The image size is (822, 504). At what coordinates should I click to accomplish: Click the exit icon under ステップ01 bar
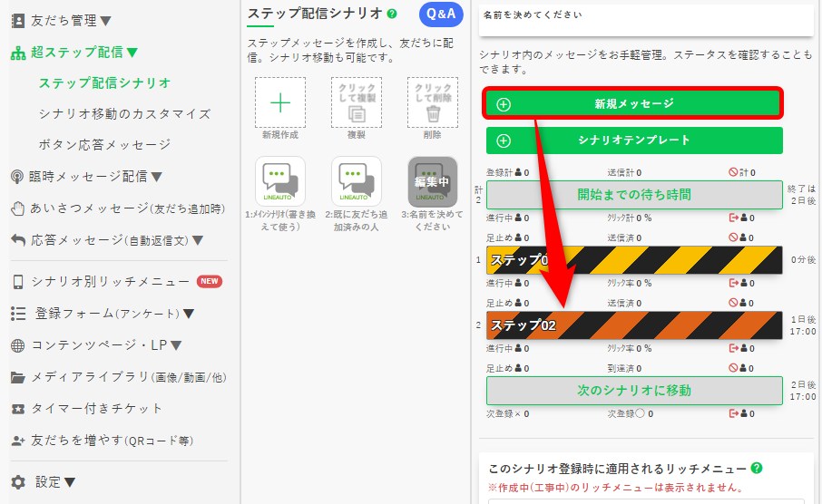[x=733, y=283]
